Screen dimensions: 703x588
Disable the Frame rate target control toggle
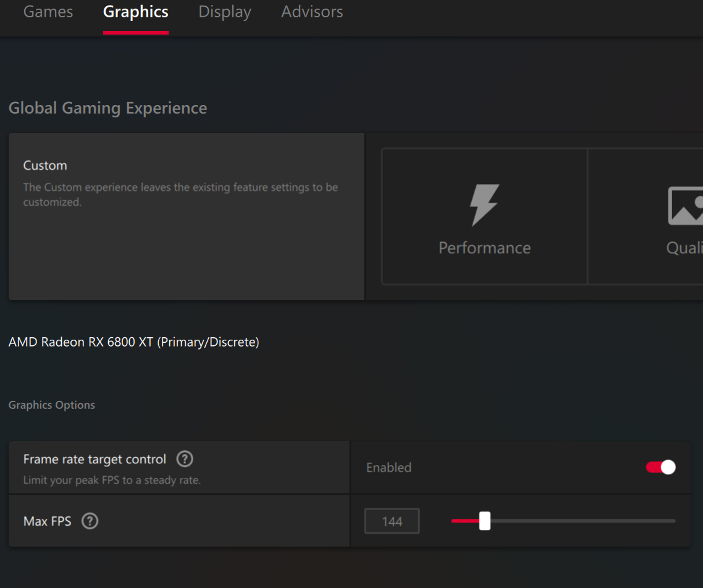click(x=660, y=468)
